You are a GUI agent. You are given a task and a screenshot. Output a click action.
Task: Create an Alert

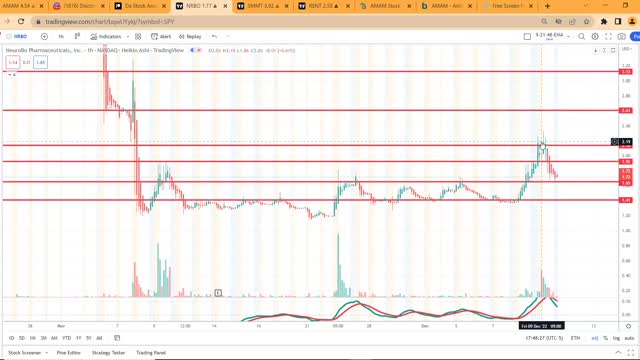161,36
